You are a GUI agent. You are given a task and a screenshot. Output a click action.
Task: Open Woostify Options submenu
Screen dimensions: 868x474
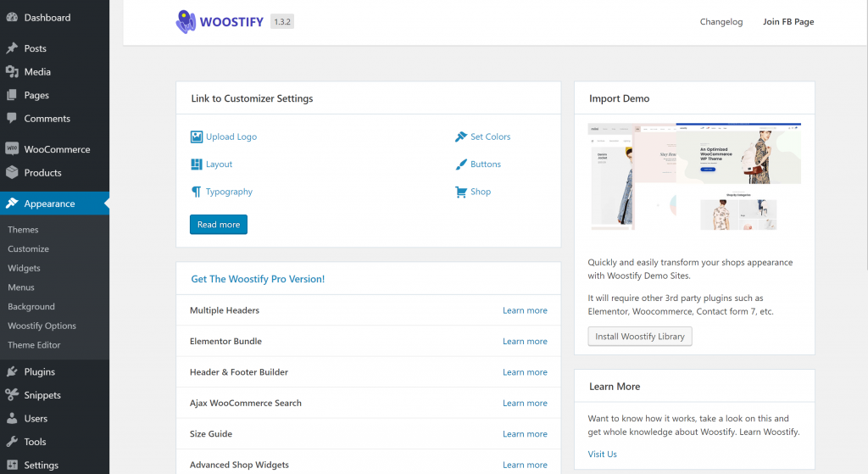pyautogui.click(x=42, y=326)
